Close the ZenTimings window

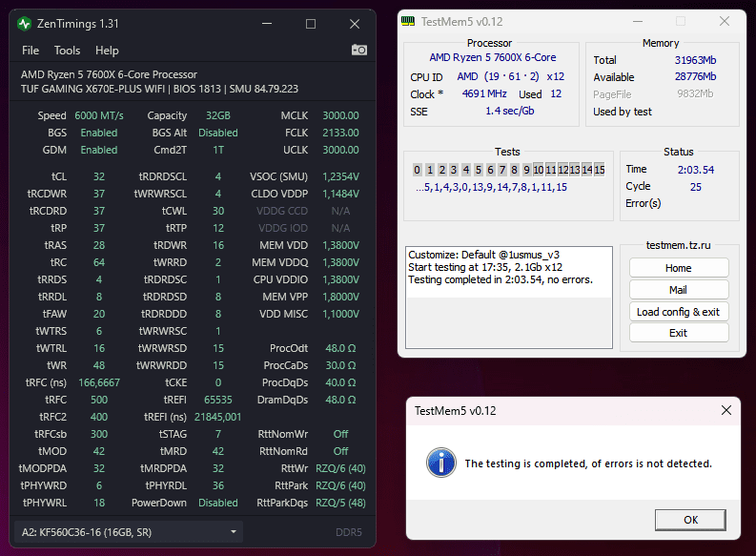pos(355,24)
